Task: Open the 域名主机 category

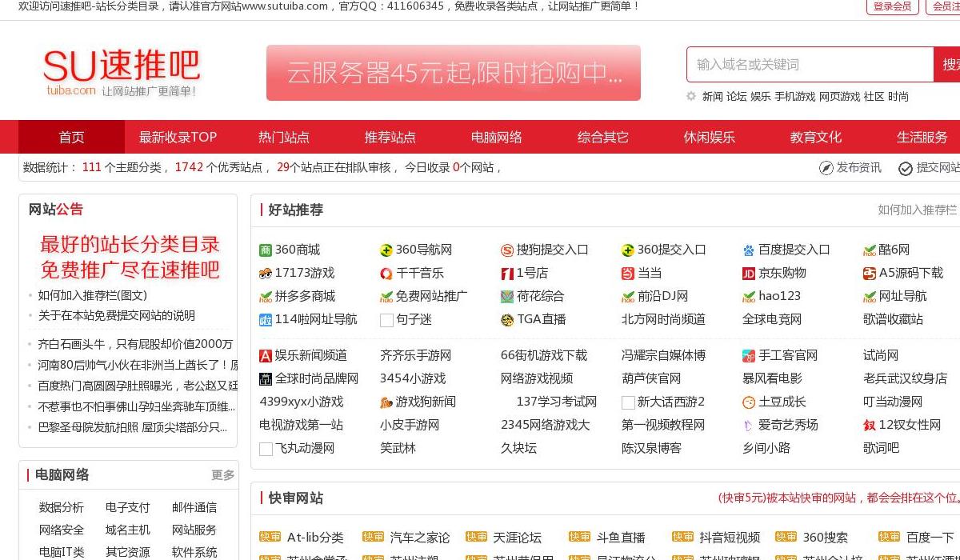Action: [x=128, y=530]
